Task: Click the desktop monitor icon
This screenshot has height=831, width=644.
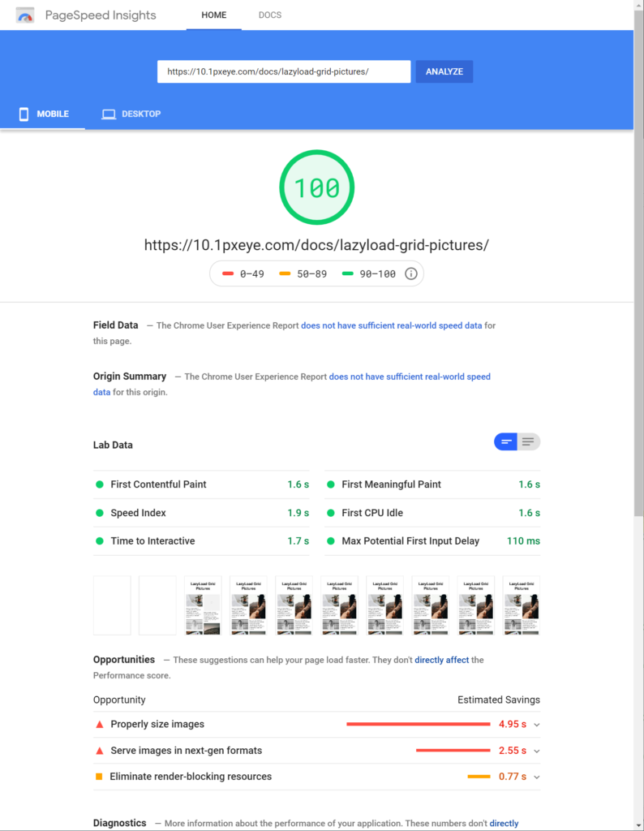Action: tap(109, 114)
